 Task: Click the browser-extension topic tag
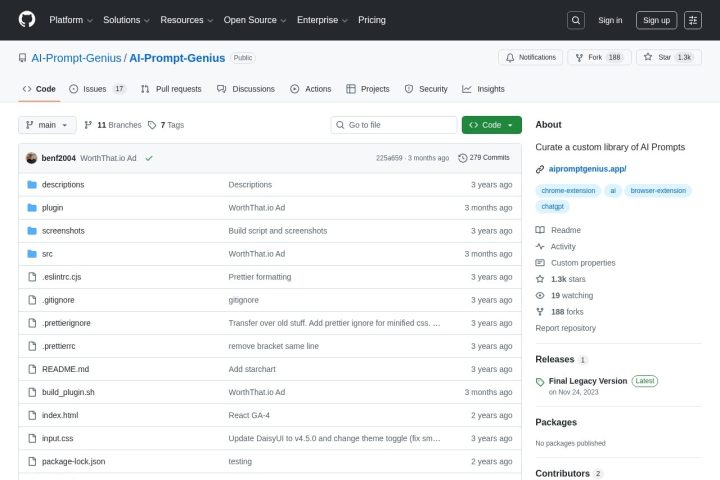tap(658, 191)
